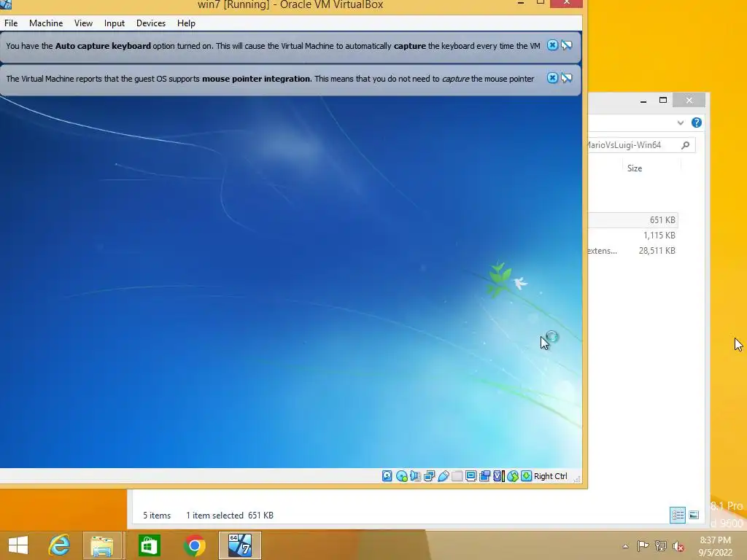747x560 pixels.
Task: Select the file row sized 28,511 KB
Action: [x=632, y=251]
